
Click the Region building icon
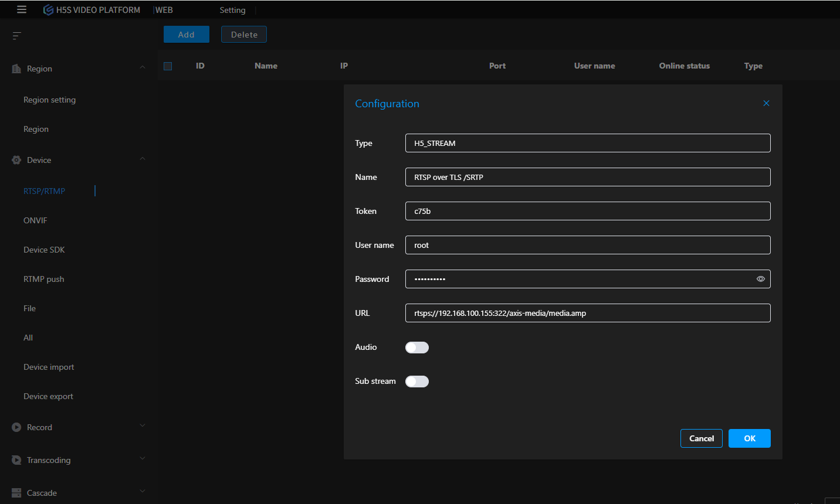click(16, 69)
